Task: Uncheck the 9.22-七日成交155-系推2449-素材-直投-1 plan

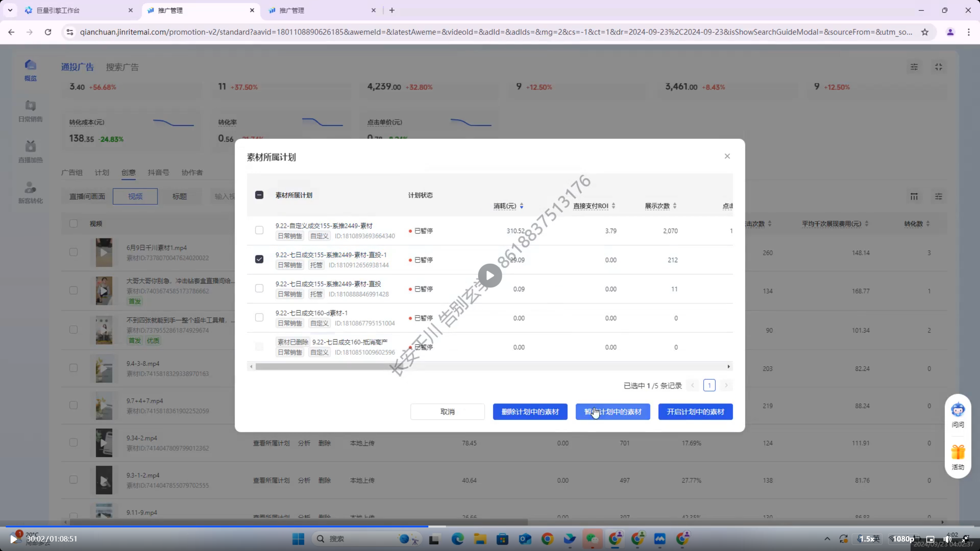Action: [259, 259]
